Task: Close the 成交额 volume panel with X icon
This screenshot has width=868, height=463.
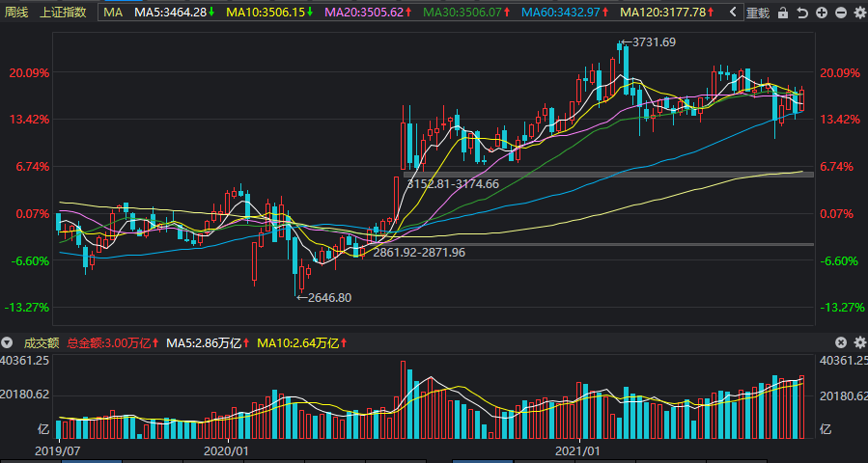Action: click(x=840, y=342)
